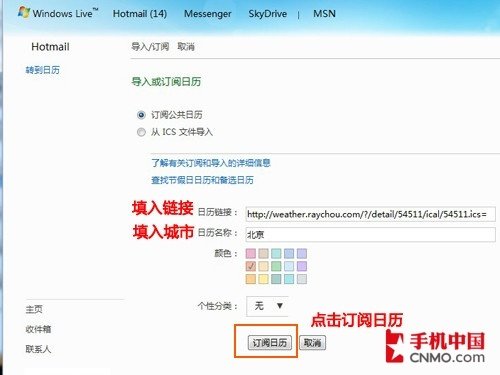Open 联系人 in the sidebar

coord(38,349)
